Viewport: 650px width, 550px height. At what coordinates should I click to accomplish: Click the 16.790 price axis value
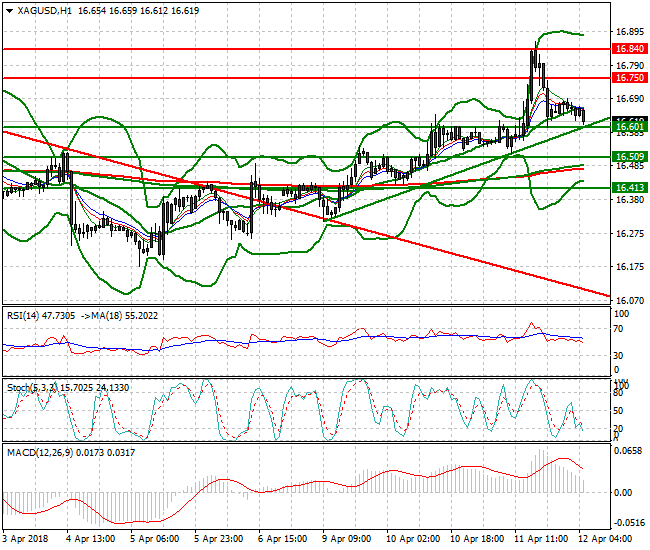(x=630, y=65)
